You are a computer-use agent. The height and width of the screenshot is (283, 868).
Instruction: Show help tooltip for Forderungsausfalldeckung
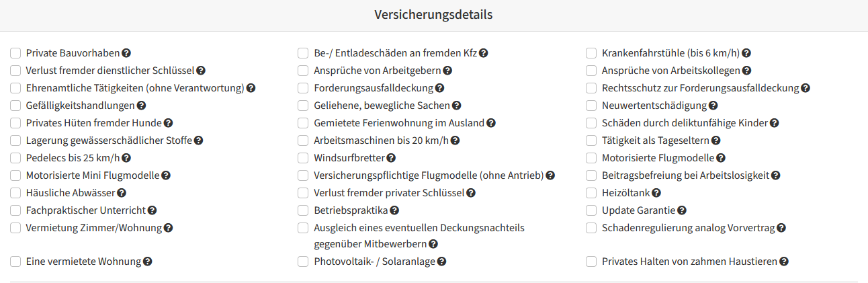coord(439,88)
